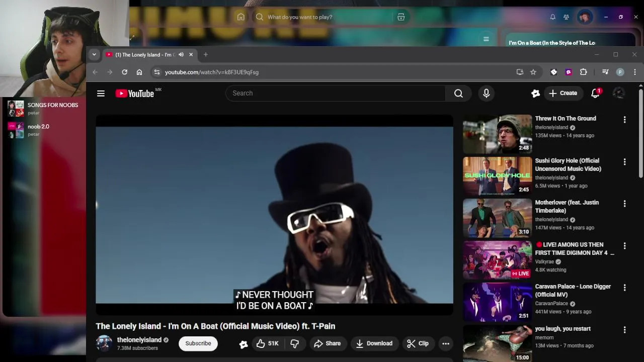Screen dimensions: 644x362
Task: Play Sushi Glory Hole thumbnail
Action: pyautogui.click(x=497, y=176)
